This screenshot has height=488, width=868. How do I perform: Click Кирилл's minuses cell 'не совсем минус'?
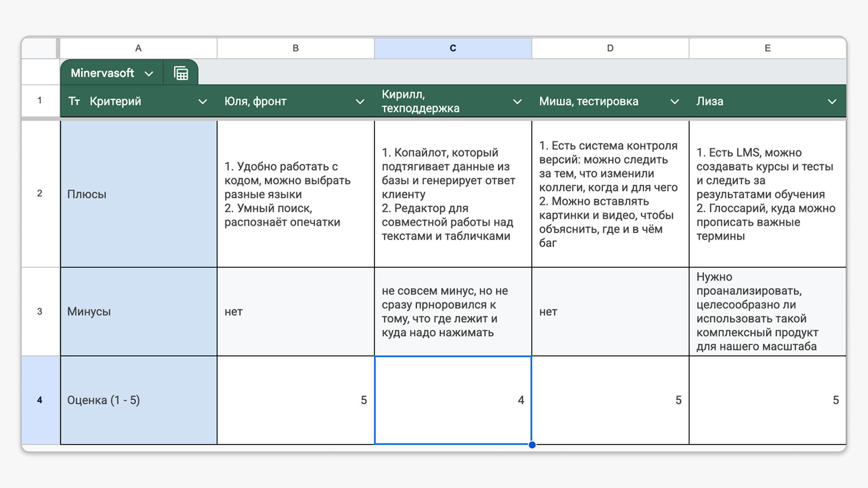[453, 311]
